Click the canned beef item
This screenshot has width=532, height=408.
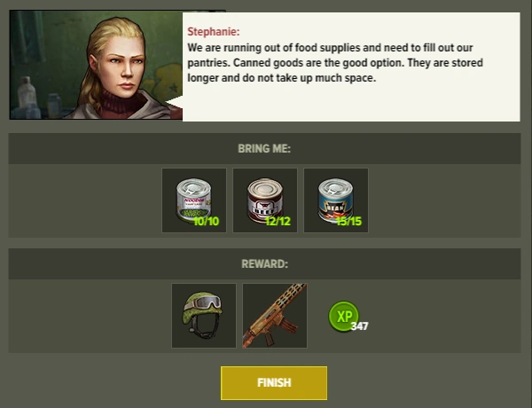265,200
